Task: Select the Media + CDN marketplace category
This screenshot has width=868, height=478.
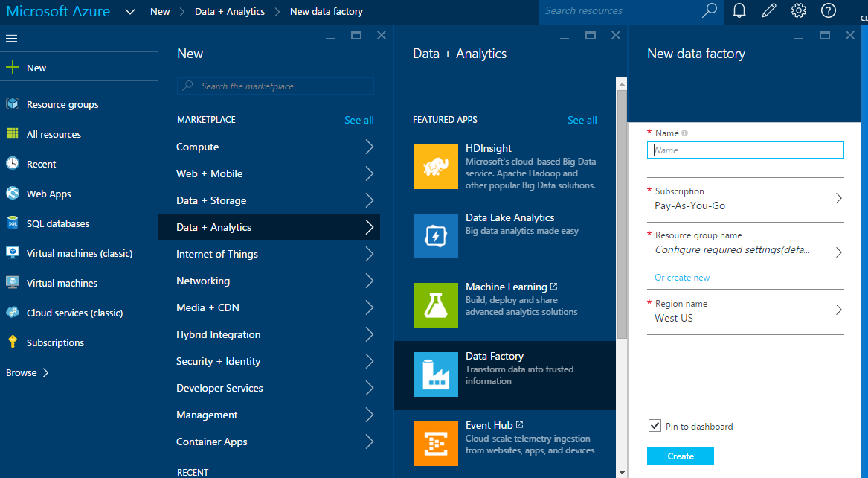Action: [269, 307]
